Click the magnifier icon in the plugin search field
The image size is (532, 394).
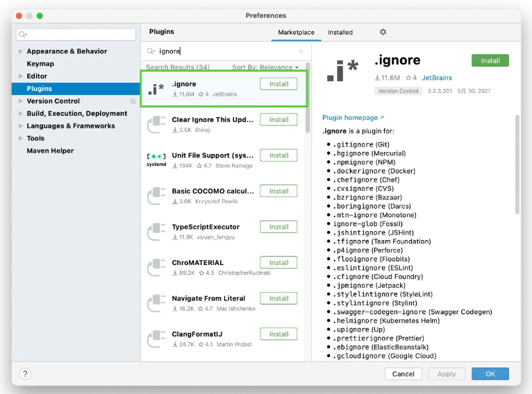151,51
